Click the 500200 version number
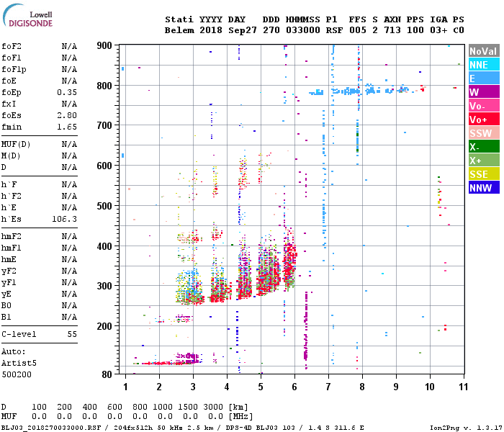Screen dimensions: 504x432 click(17, 375)
